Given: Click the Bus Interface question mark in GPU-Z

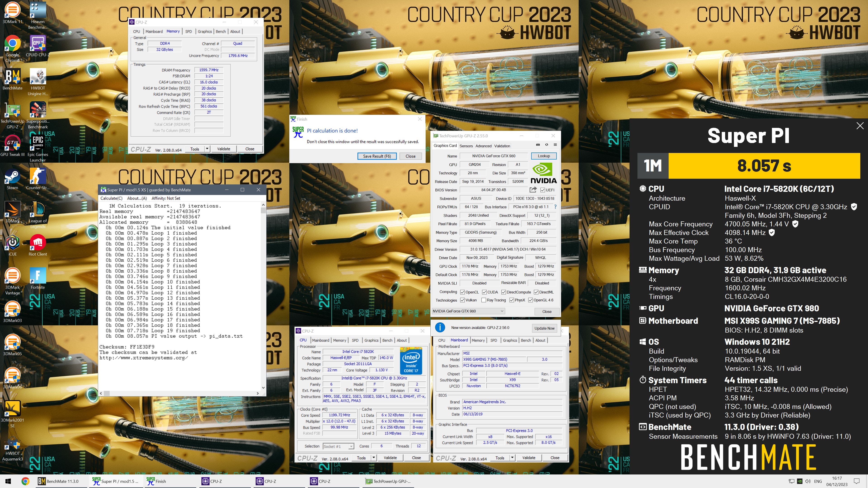Looking at the screenshot, I should tap(555, 207).
